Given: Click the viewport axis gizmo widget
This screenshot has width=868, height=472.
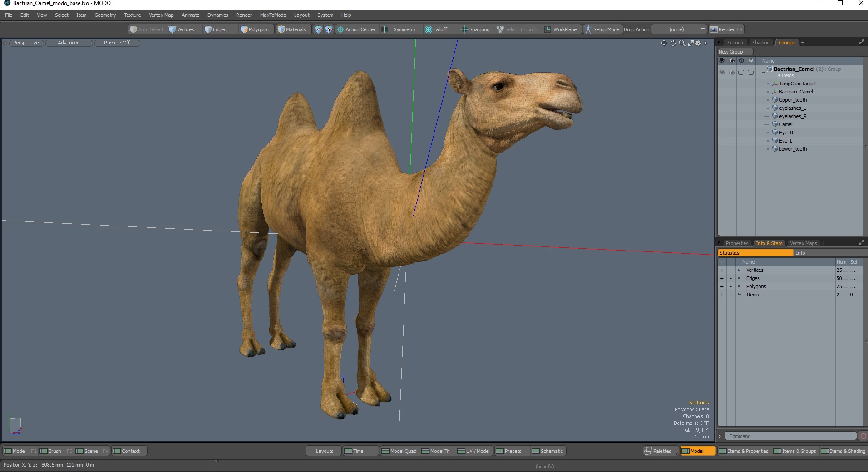Looking at the screenshot, I should 15,426.
